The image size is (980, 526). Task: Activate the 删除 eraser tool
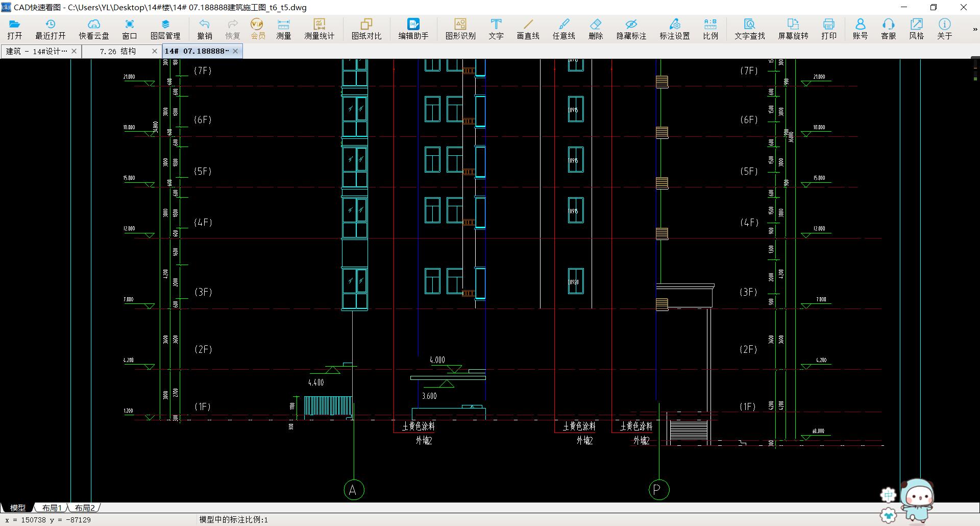(596, 29)
